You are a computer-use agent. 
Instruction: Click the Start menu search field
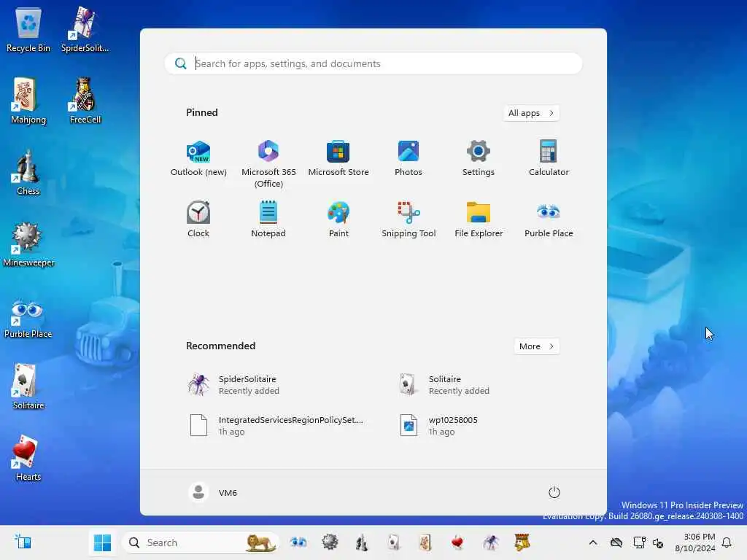[x=373, y=63]
